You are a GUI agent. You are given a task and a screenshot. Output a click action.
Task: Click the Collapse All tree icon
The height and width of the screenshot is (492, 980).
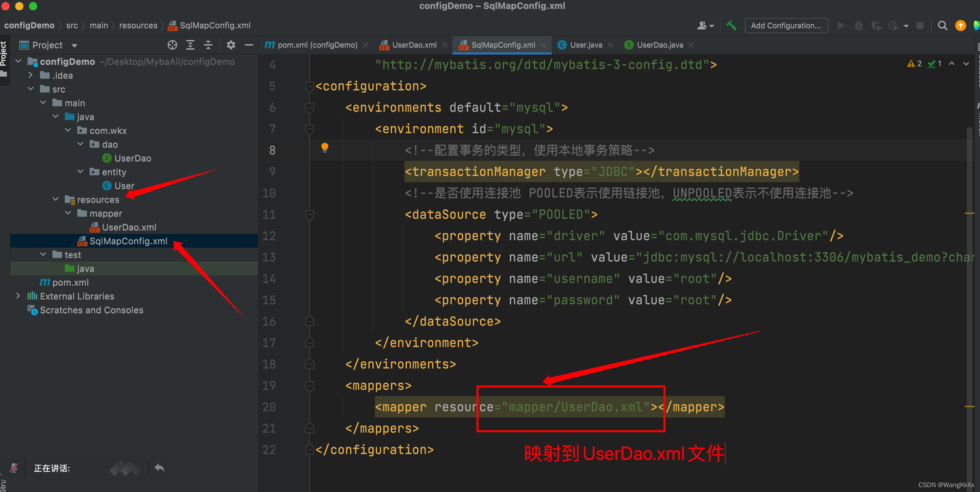(x=208, y=45)
